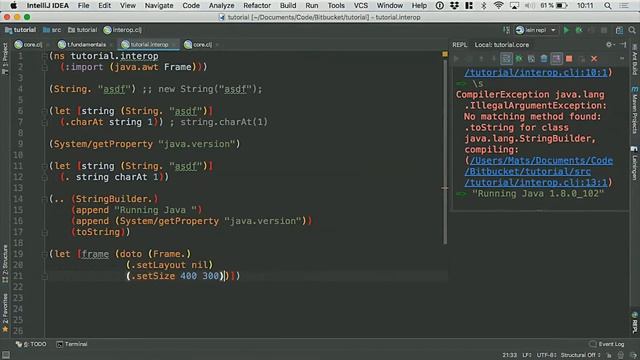
Task: Collapse the let frame fold at line 19
Action: coord(44,254)
